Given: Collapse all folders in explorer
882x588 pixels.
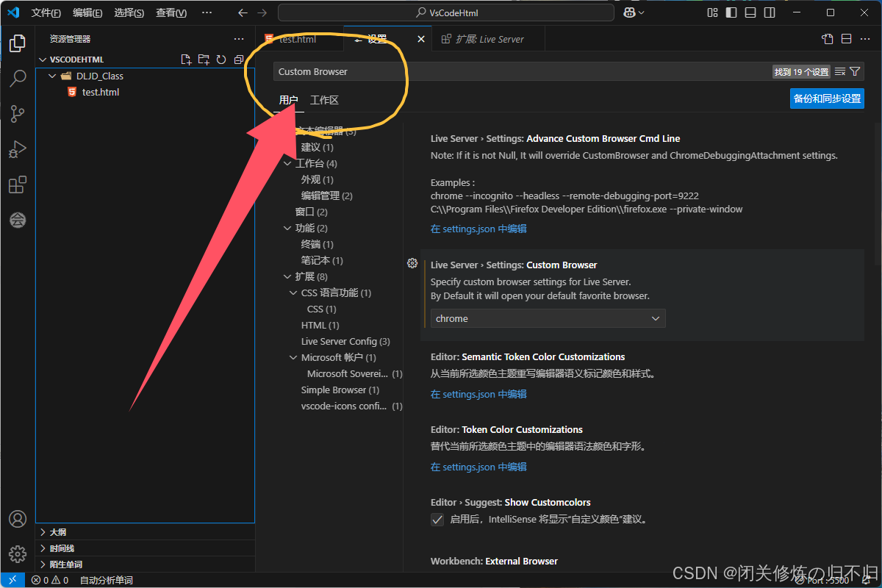Looking at the screenshot, I should [x=239, y=60].
